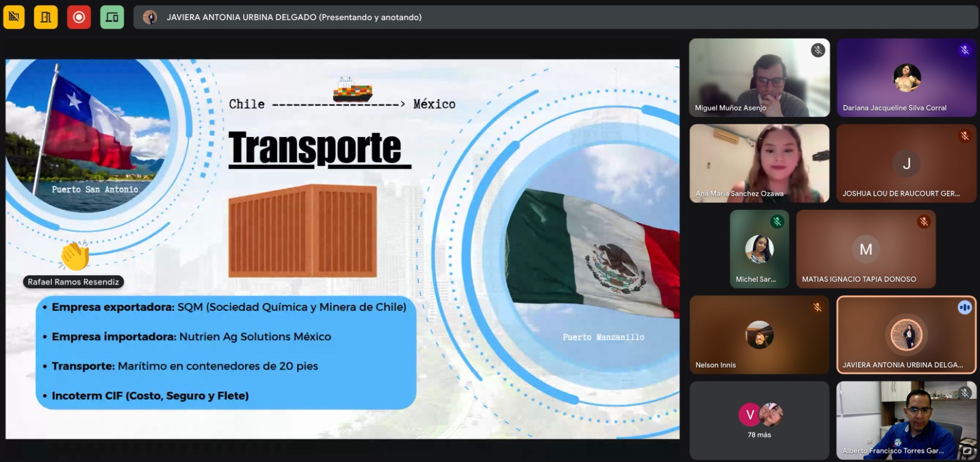Click presenter avatar in the presenting banner
This screenshot has width=980, height=462.
(x=150, y=17)
